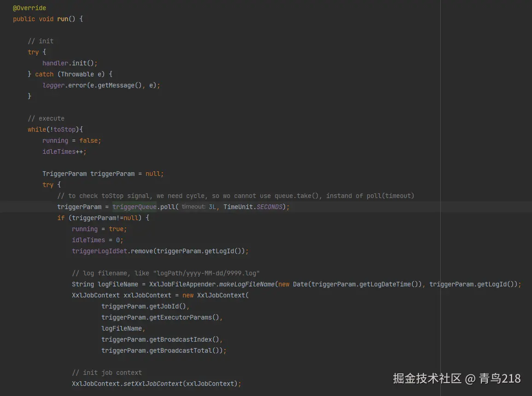Image resolution: width=532 pixels, height=396 pixels.
Task: Click the log filename comment
Action: (x=166, y=273)
